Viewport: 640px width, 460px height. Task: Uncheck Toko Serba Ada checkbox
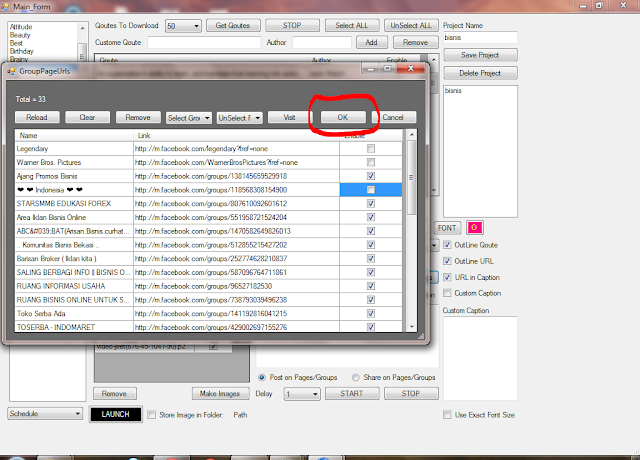tap(371, 313)
